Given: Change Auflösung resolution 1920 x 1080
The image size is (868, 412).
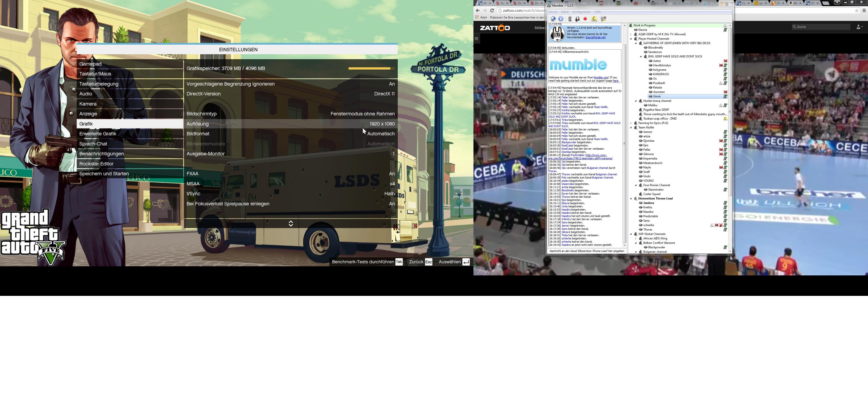Looking at the screenshot, I should (x=291, y=124).
